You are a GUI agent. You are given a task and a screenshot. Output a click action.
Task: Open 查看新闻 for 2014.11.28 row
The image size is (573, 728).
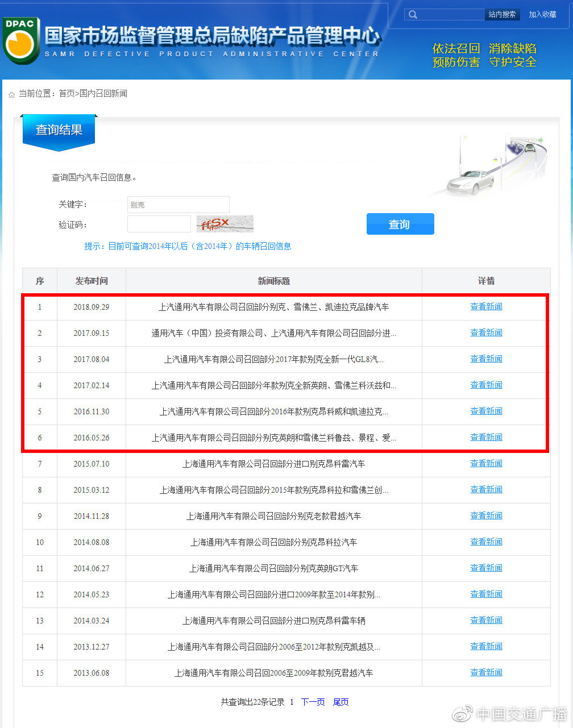click(486, 515)
